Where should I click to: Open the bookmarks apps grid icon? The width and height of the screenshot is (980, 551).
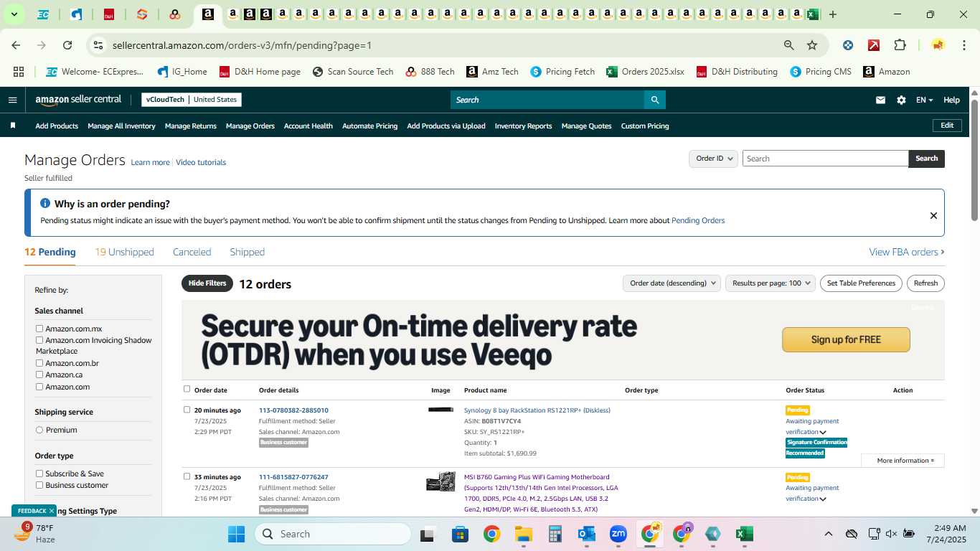19,72
